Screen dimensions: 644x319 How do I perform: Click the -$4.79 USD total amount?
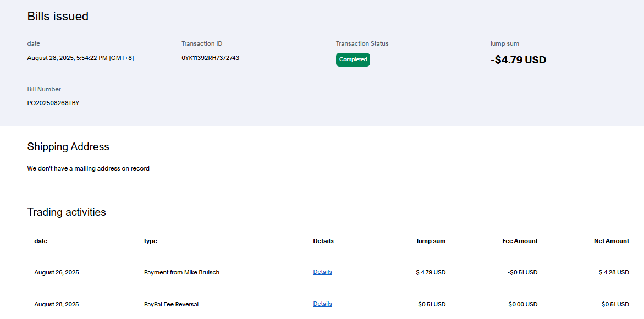[x=518, y=60]
